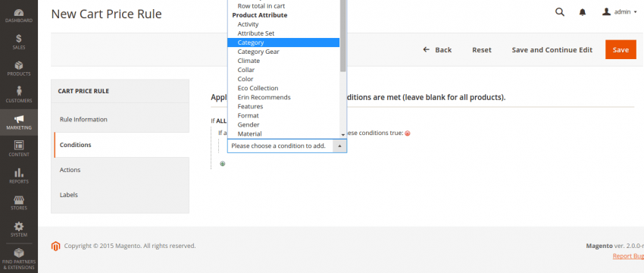644x273 pixels.
Task: Click the red remove condition icon
Action: 408,133
